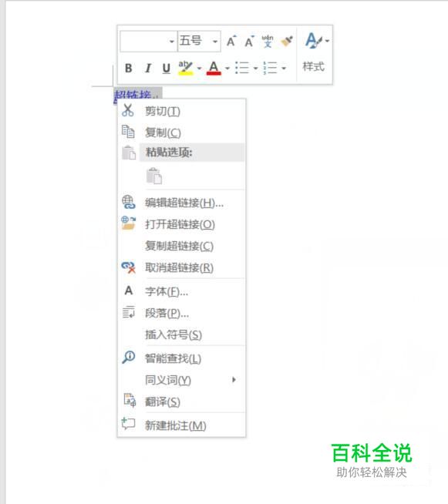The image size is (448, 504).
Task: Click the scissors cut icon
Action: point(128,110)
